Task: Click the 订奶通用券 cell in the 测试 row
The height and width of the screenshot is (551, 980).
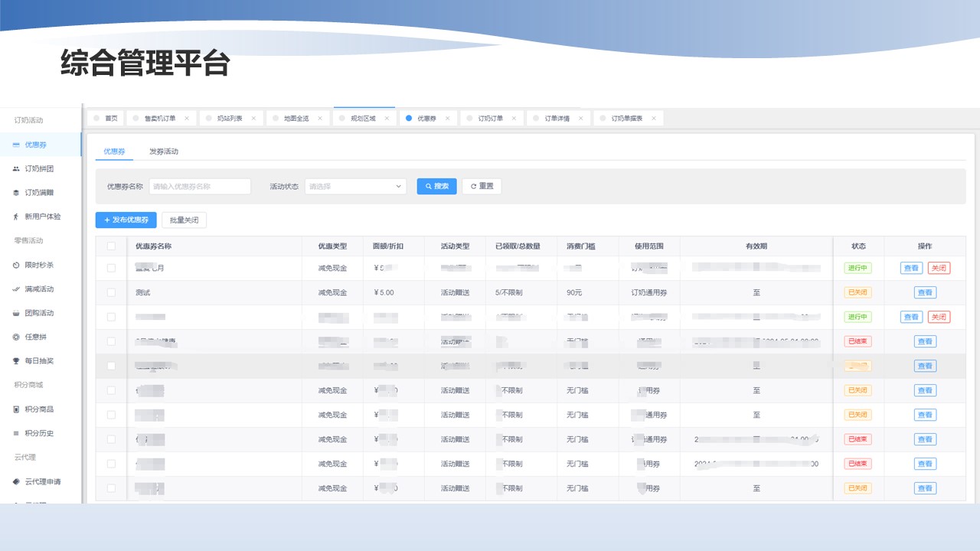Action: tap(649, 292)
